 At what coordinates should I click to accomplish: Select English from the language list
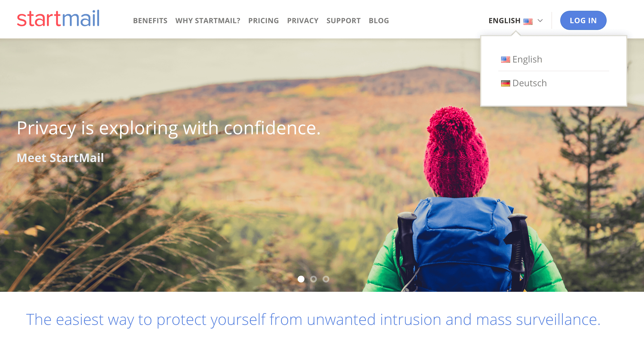click(527, 59)
